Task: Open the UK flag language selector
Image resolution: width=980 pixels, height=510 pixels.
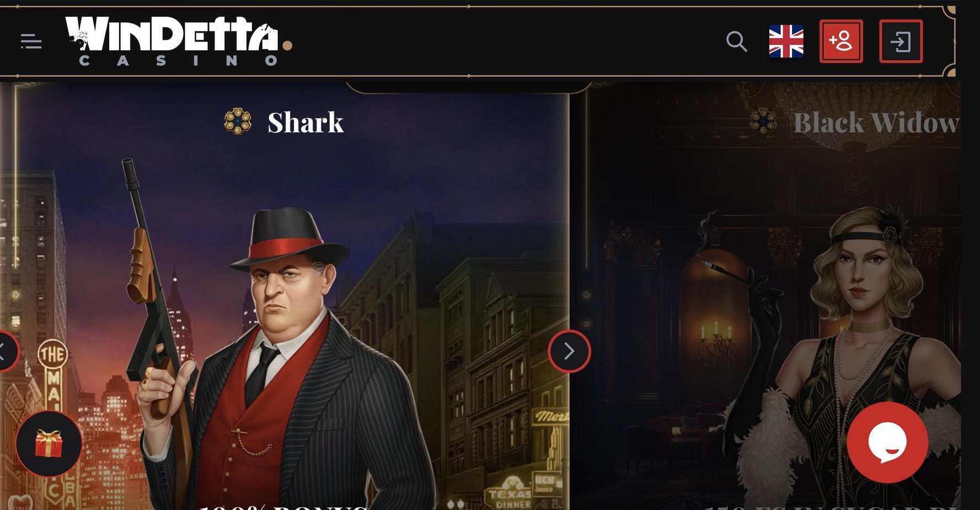Action: coord(786,41)
